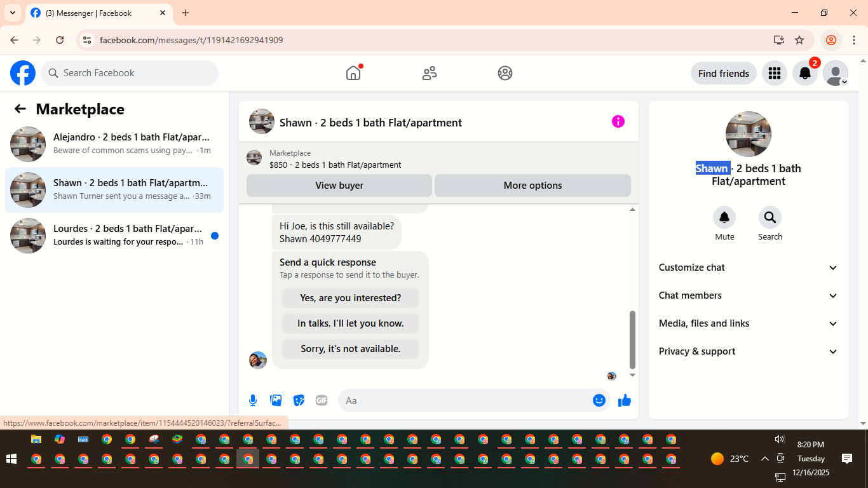Open the Groups icon in top navigation

coord(505,73)
